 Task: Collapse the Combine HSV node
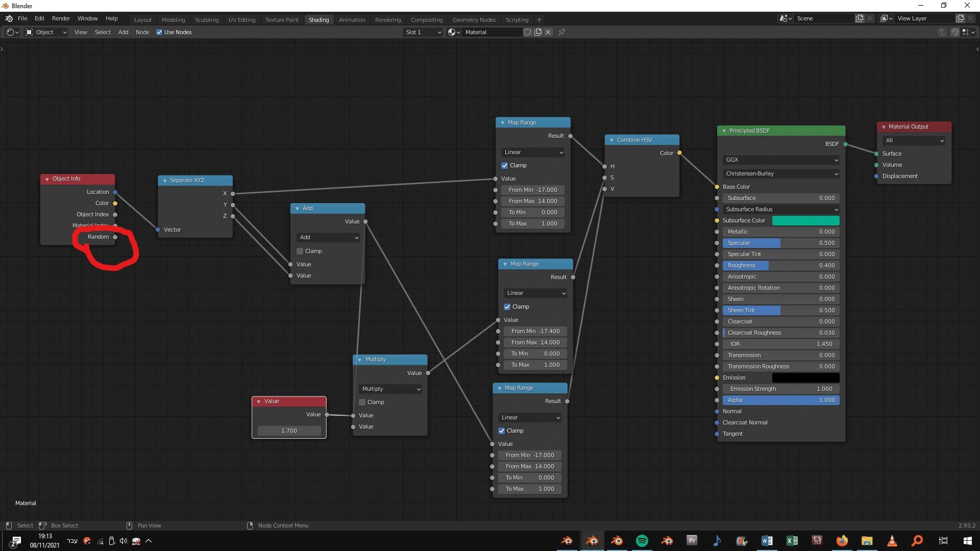click(x=611, y=140)
